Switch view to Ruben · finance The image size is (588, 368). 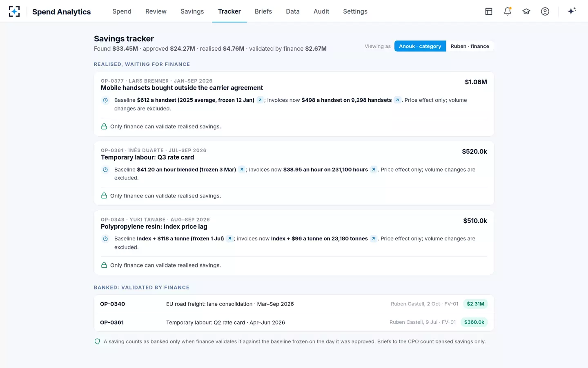coord(470,46)
